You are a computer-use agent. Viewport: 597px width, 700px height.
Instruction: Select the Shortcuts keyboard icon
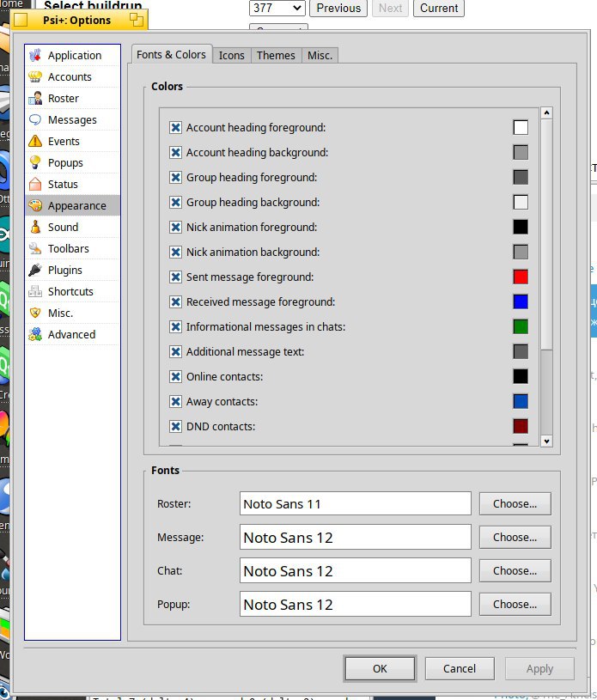pyautogui.click(x=35, y=291)
